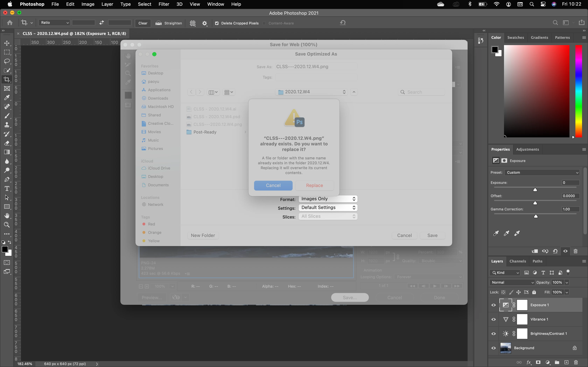Select the Zoom tool in toolbar
588x367 pixels.
(x=7, y=225)
